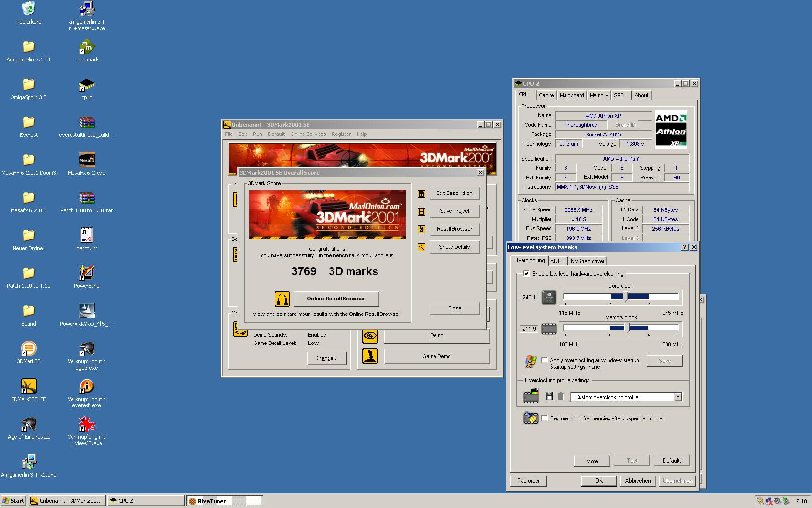812x508 pixels.
Task: Click the Game Demo button
Action: [436, 356]
